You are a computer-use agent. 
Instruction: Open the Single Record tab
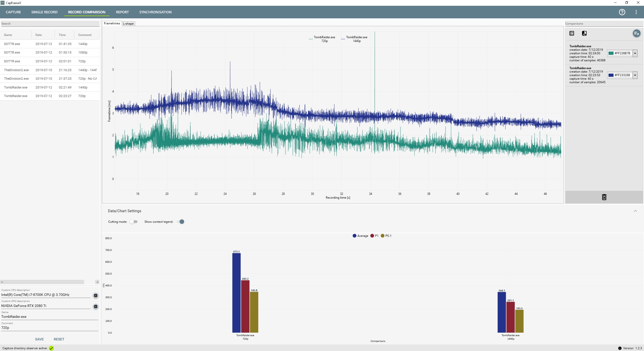[x=44, y=12]
